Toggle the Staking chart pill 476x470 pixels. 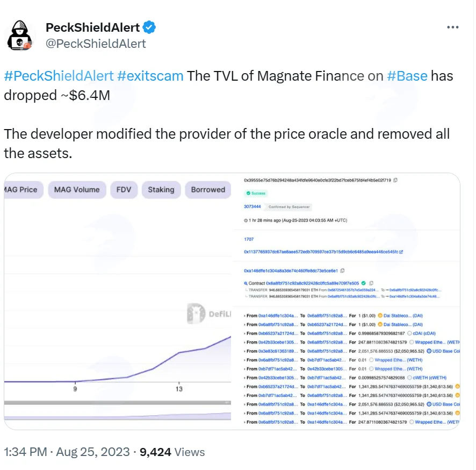[x=161, y=190]
